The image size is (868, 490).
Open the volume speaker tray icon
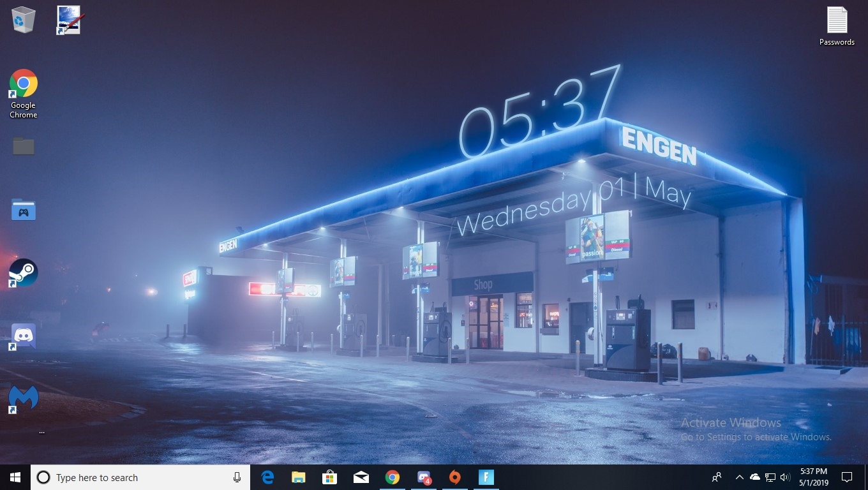tap(785, 477)
